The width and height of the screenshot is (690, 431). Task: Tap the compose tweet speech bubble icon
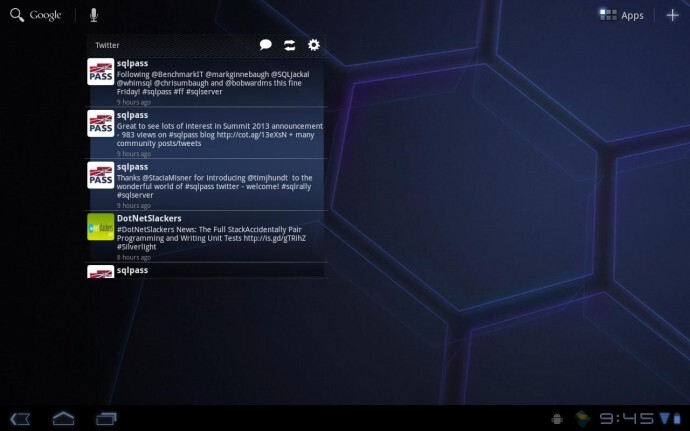tap(266, 45)
